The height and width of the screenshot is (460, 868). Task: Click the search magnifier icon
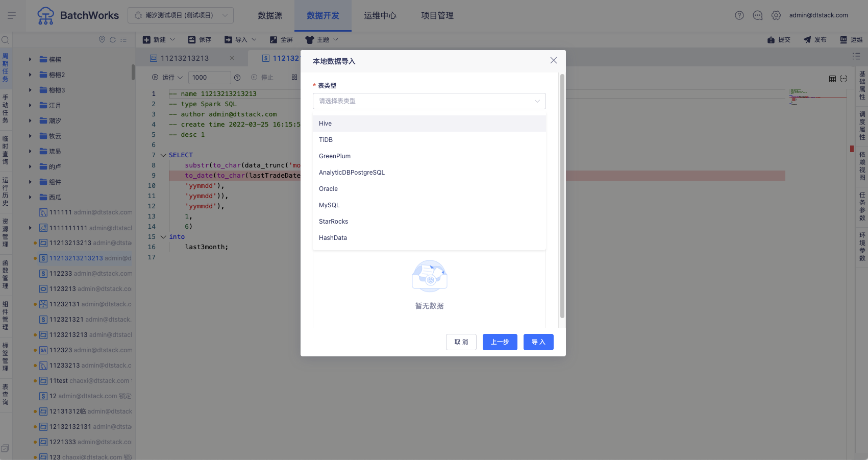6,40
